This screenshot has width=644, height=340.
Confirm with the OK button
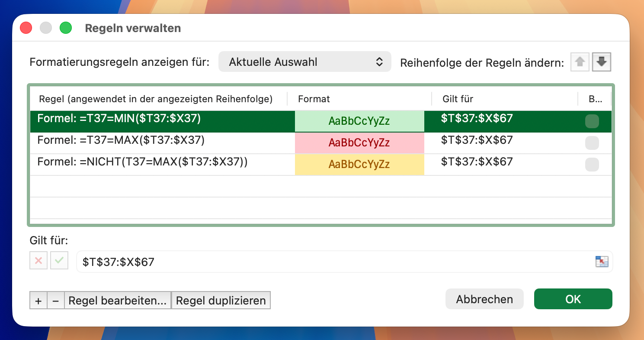pyautogui.click(x=573, y=299)
